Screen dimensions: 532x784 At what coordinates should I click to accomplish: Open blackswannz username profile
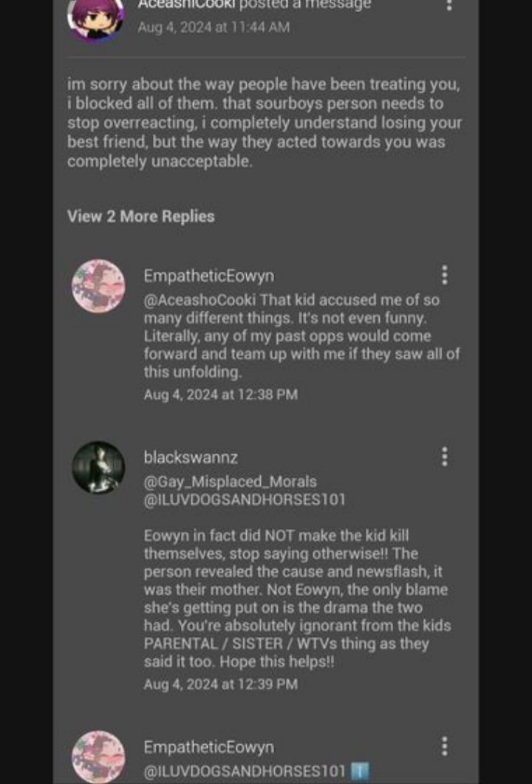click(x=191, y=457)
